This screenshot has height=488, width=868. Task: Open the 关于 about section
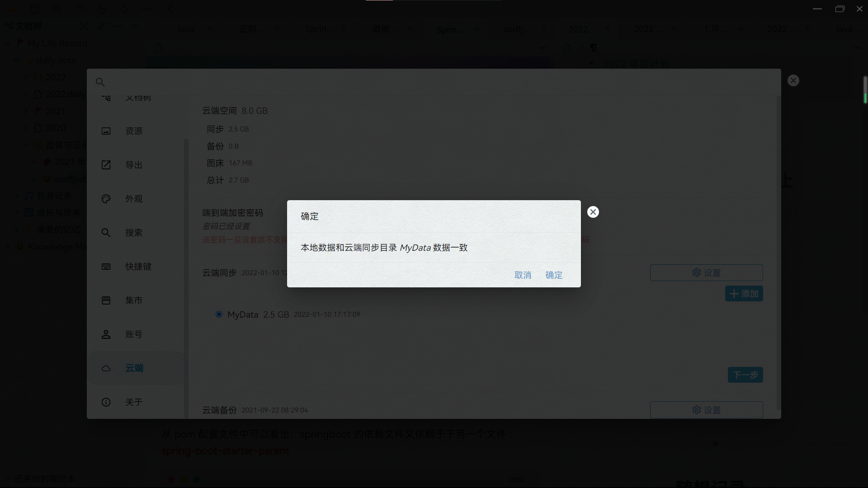point(134,402)
